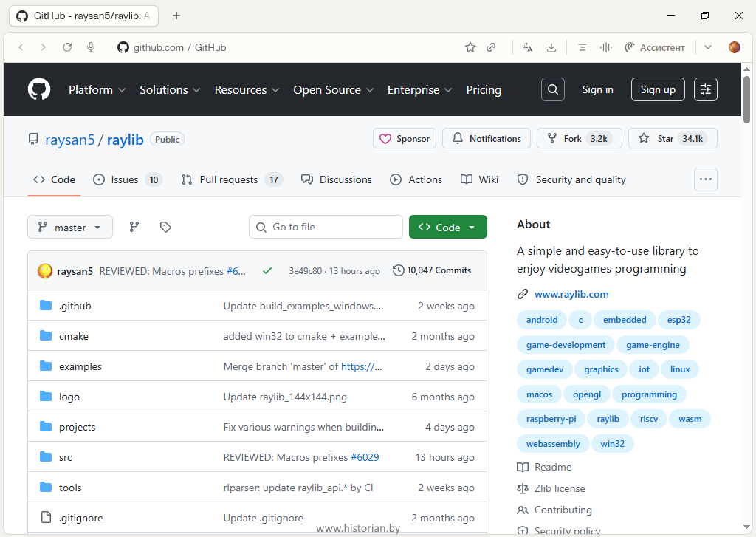Open the #6029 pull request link in src row
Screen dimensions: 756x537
[x=365, y=457]
